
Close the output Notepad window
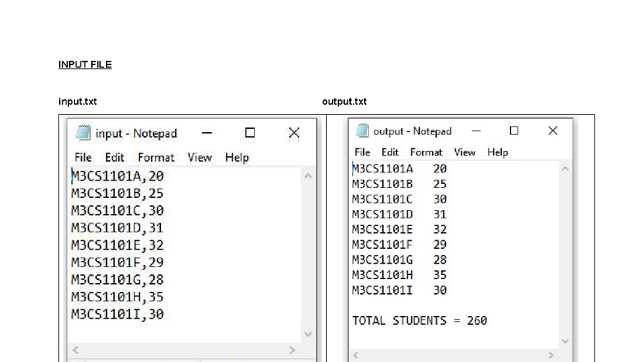tap(553, 131)
